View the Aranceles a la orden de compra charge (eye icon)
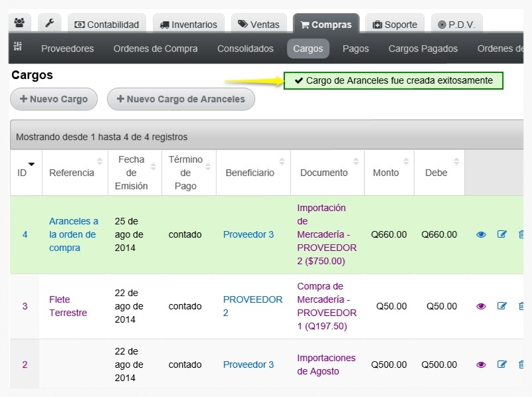The height and width of the screenshot is (397, 532). (x=481, y=234)
